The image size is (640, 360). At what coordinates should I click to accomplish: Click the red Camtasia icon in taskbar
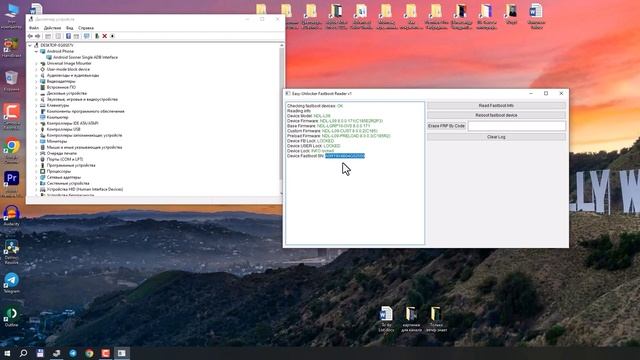pyautogui.click(x=106, y=353)
